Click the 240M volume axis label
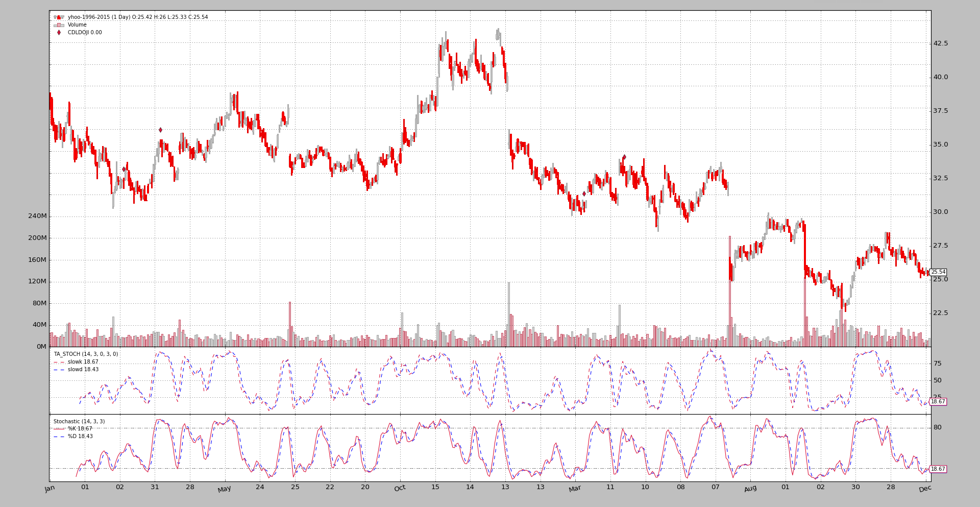The image size is (980, 507). pos(37,216)
